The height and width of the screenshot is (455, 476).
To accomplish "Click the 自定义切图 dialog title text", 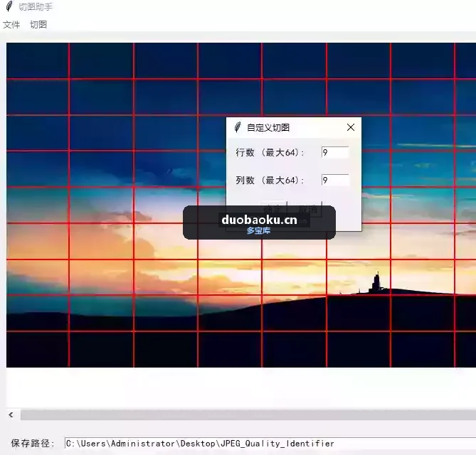I will [x=268, y=128].
